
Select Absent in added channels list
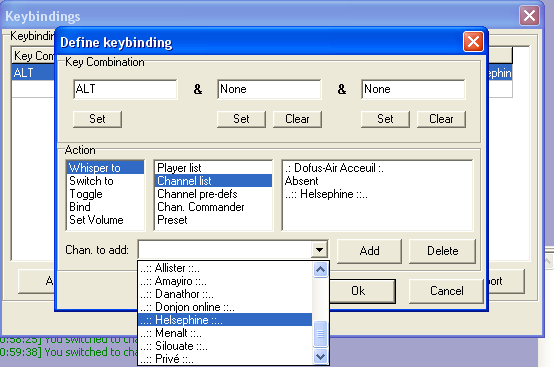[x=377, y=180]
